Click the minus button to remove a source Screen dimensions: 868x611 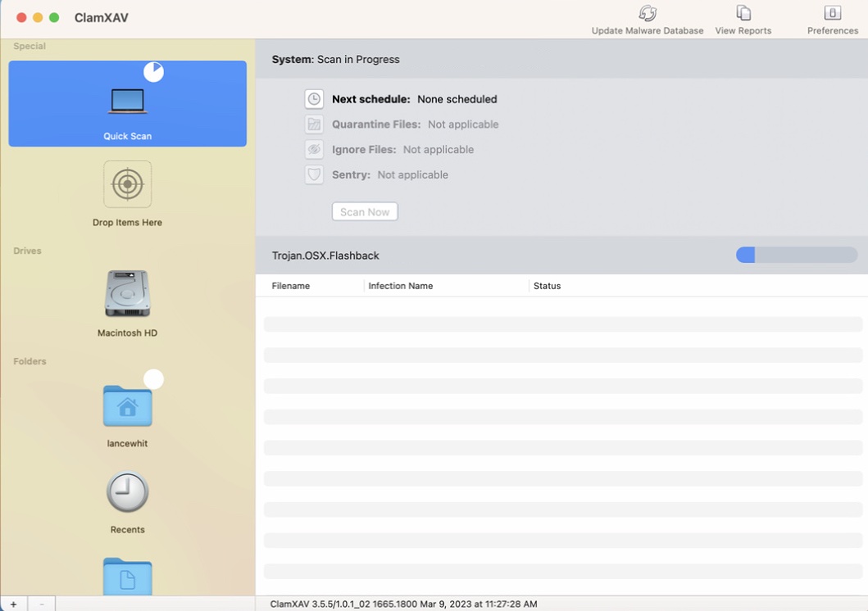pos(42,604)
